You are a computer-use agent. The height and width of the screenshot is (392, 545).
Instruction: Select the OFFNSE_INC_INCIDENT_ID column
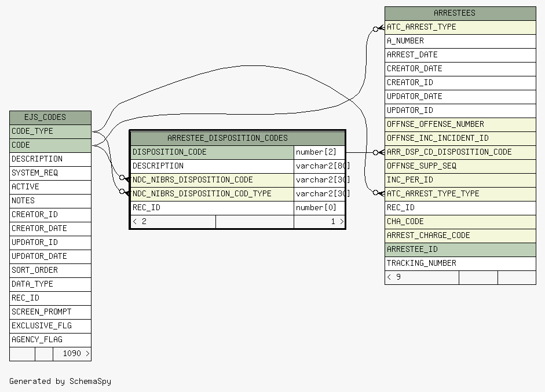460,138
